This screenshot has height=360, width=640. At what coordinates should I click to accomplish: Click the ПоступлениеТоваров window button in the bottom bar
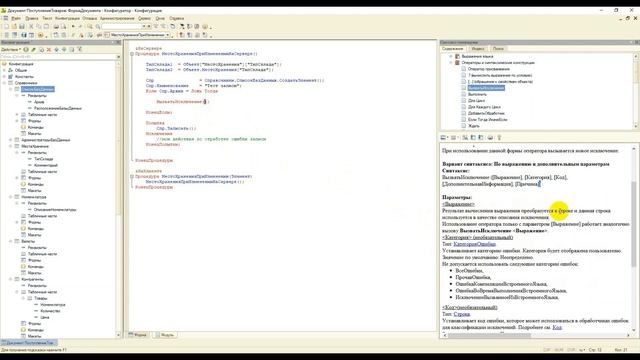28,343
